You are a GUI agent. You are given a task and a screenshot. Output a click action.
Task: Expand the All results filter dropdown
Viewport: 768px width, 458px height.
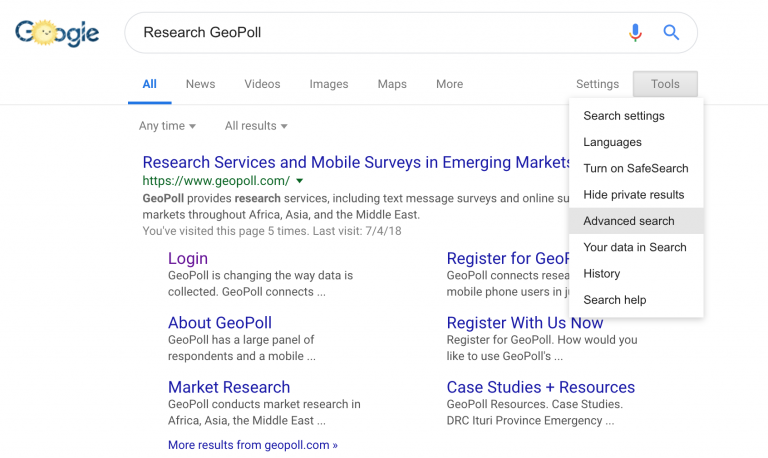[256, 126]
